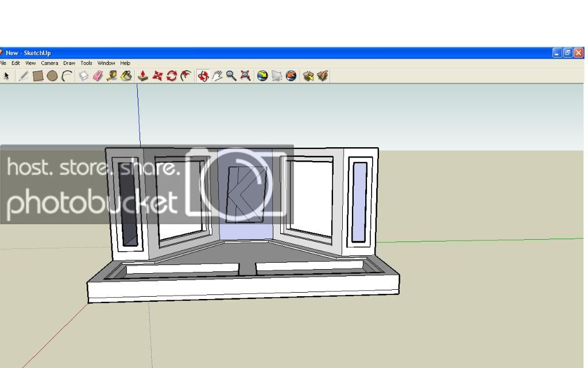Viewport: 588px width, 368px height.
Task: Open the Tools menu
Action: [86, 63]
